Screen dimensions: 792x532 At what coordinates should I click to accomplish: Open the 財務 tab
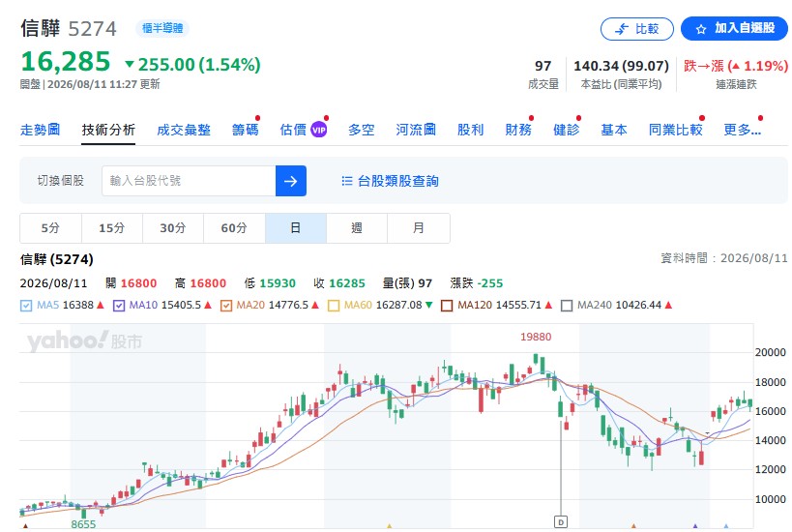point(518,130)
